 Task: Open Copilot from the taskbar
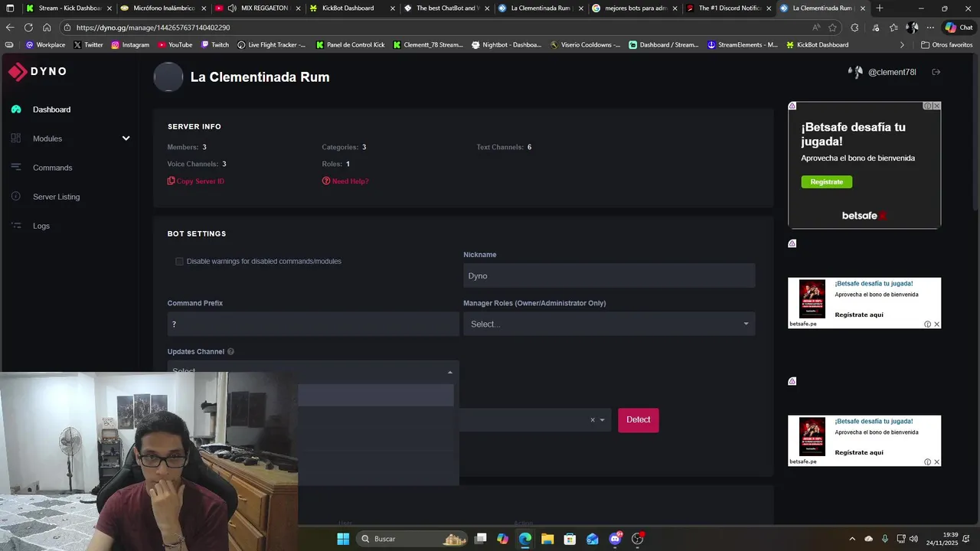coord(502,539)
